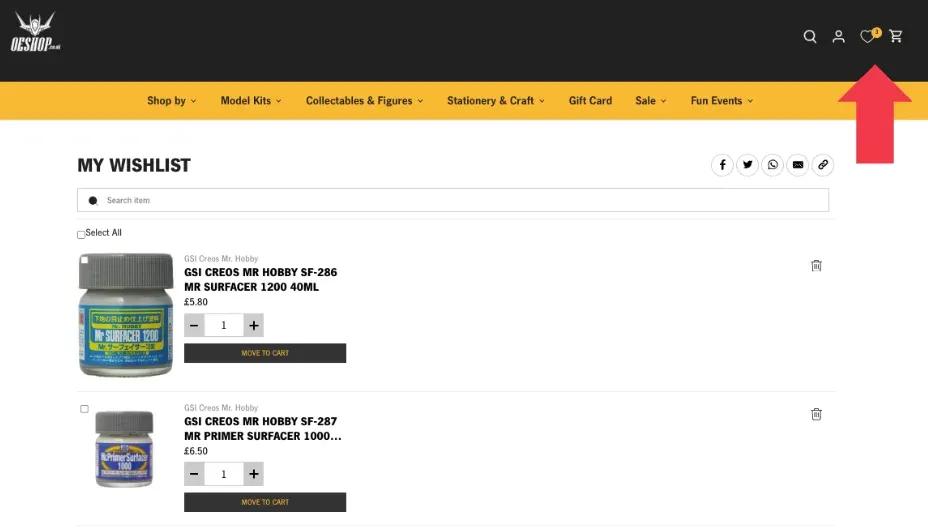Viewport: 928px width, 528px height.
Task: Open the search magnifier icon in header
Action: click(x=810, y=37)
